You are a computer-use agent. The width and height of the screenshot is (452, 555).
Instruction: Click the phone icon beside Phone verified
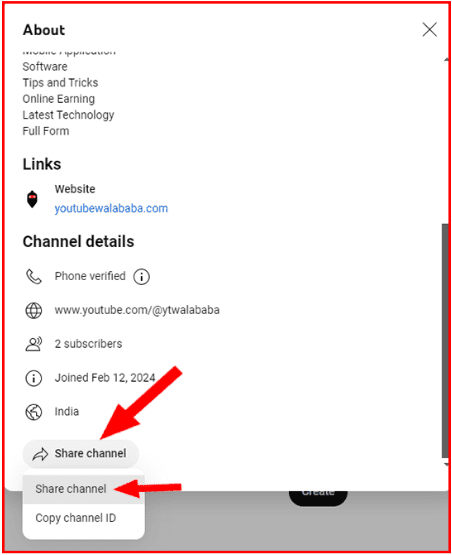pos(34,276)
